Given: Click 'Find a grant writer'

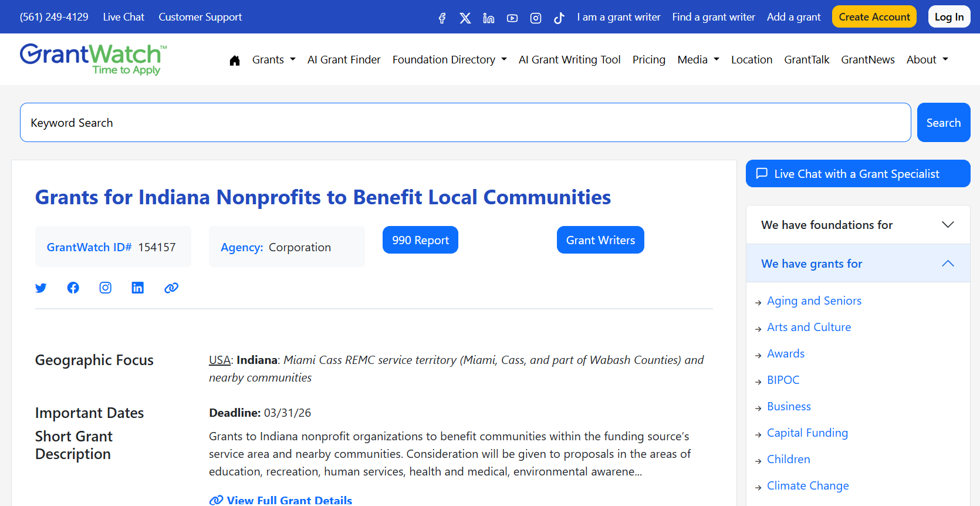Looking at the screenshot, I should [x=714, y=17].
